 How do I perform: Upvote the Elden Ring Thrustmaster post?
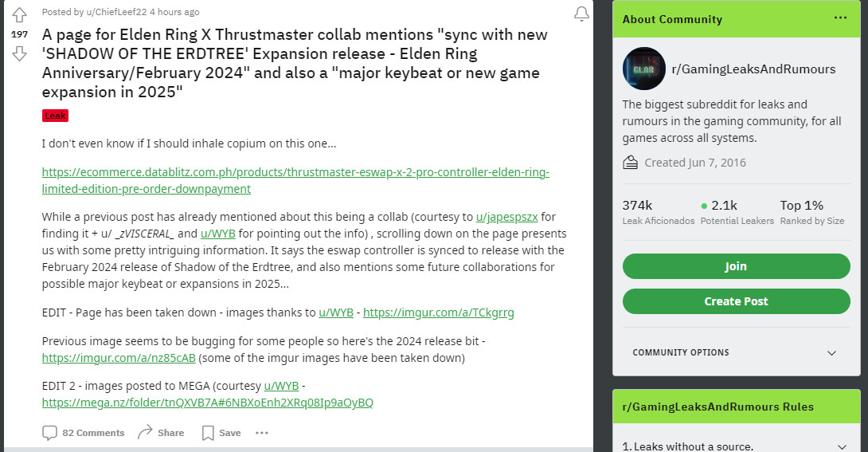point(20,14)
